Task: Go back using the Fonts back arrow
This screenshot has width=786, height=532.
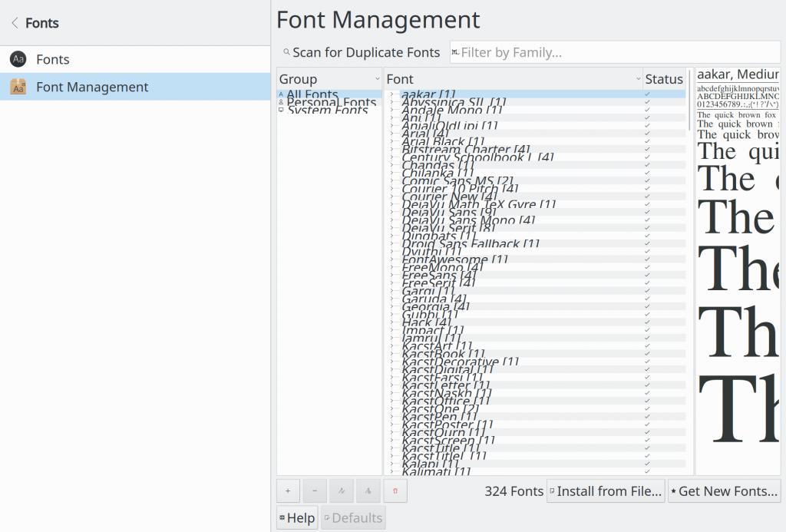Action: pyautogui.click(x=15, y=23)
